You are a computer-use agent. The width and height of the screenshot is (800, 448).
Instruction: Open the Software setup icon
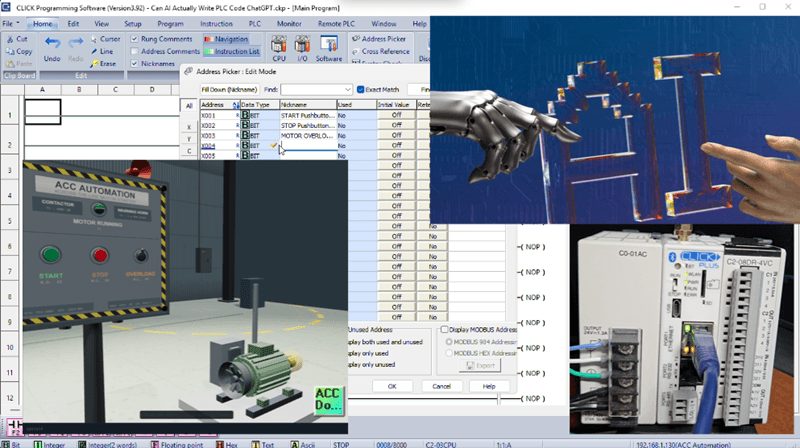(x=329, y=44)
